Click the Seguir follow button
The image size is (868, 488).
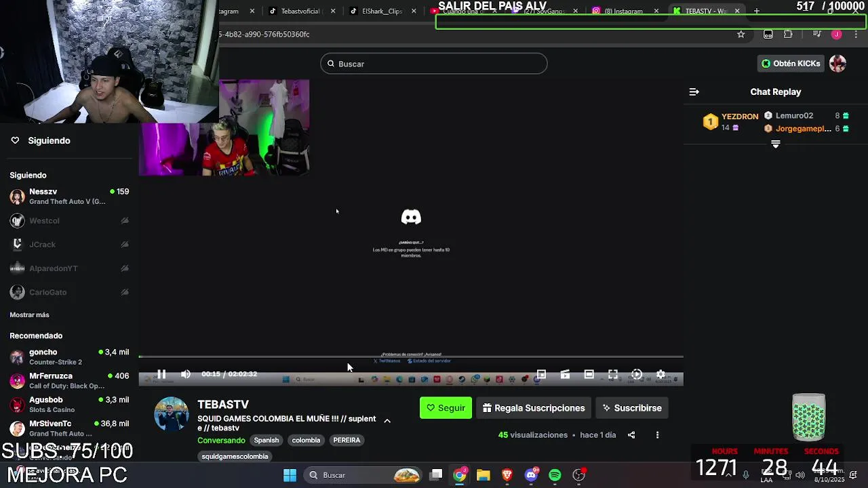click(446, 408)
